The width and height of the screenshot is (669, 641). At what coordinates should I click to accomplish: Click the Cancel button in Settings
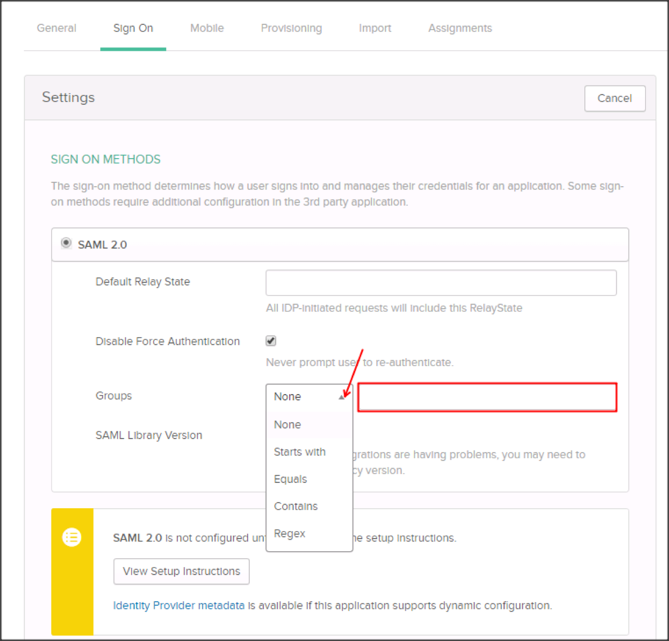pos(614,98)
